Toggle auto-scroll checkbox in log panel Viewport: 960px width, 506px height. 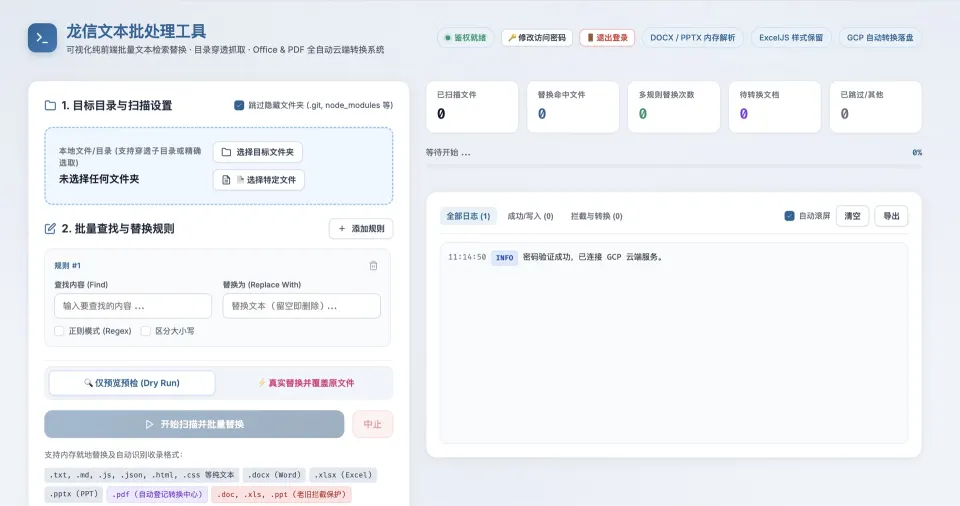789,216
